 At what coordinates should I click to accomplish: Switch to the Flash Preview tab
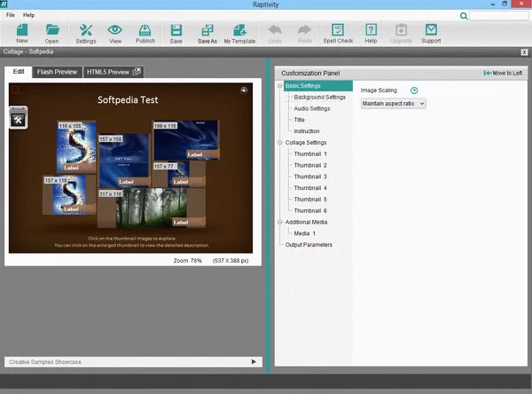point(57,72)
